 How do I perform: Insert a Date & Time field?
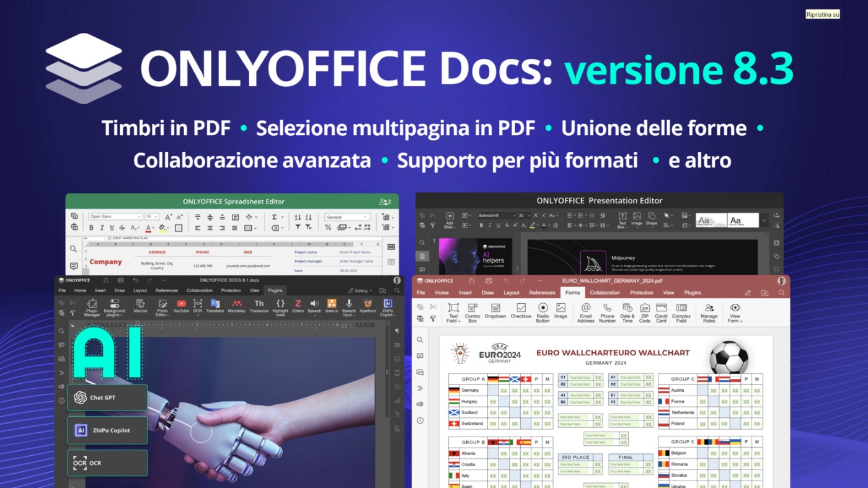(x=627, y=313)
